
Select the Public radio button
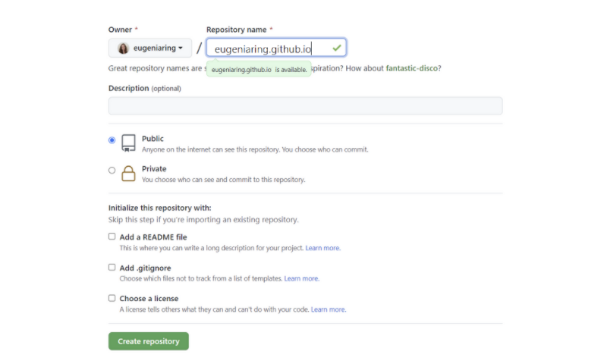coord(112,140)
